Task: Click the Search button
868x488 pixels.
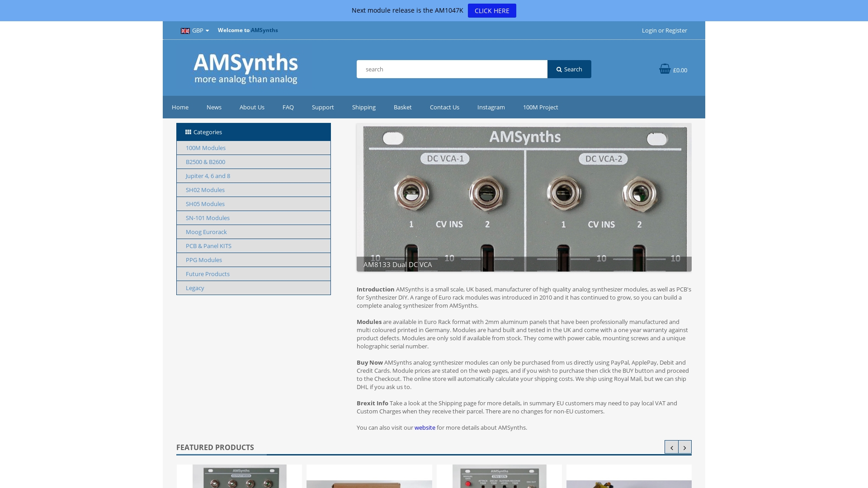Action: (569, 69)
